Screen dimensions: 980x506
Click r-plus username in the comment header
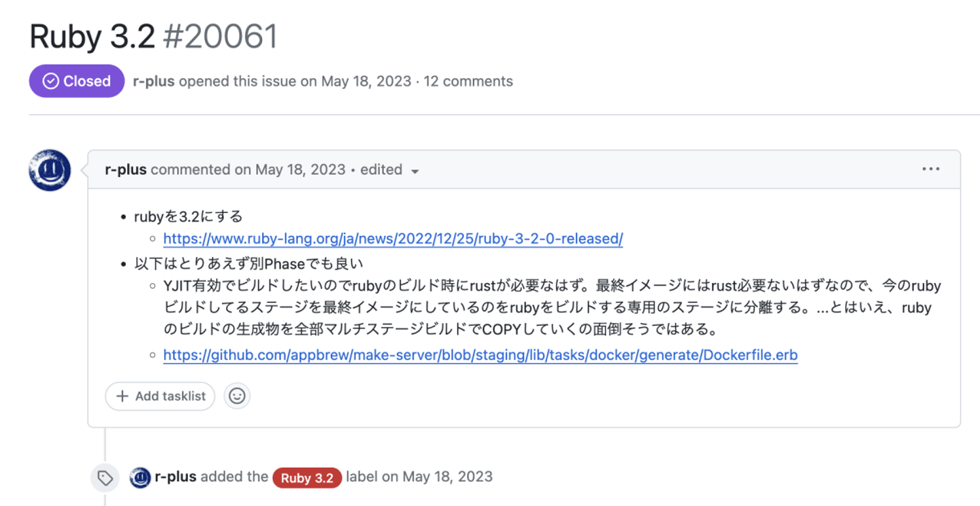[126, 169]
